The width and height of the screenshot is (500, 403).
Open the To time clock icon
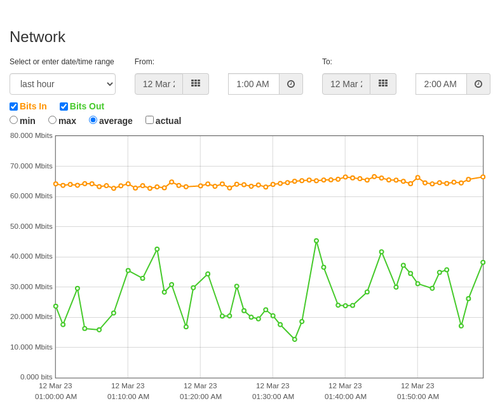coord(478,84)
